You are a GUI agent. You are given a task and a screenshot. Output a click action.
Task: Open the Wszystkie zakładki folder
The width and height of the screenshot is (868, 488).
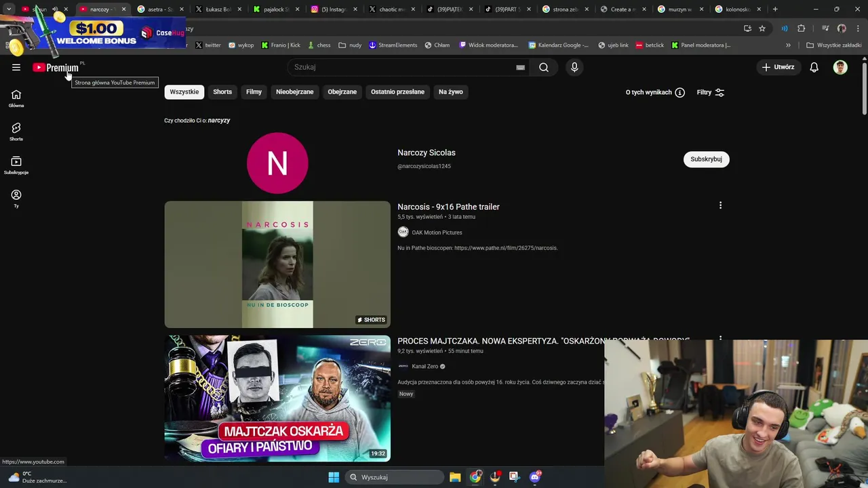834,45
